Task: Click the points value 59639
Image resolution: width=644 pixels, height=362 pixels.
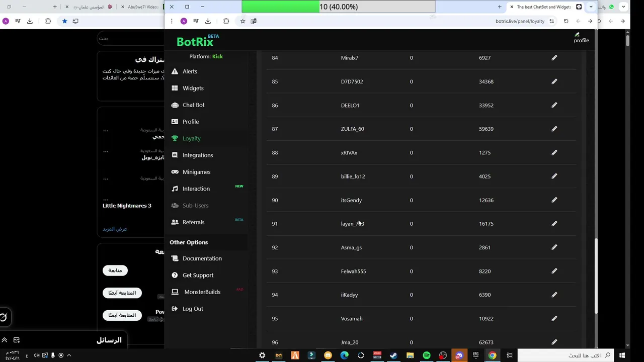Action: (x=486, y=129)
